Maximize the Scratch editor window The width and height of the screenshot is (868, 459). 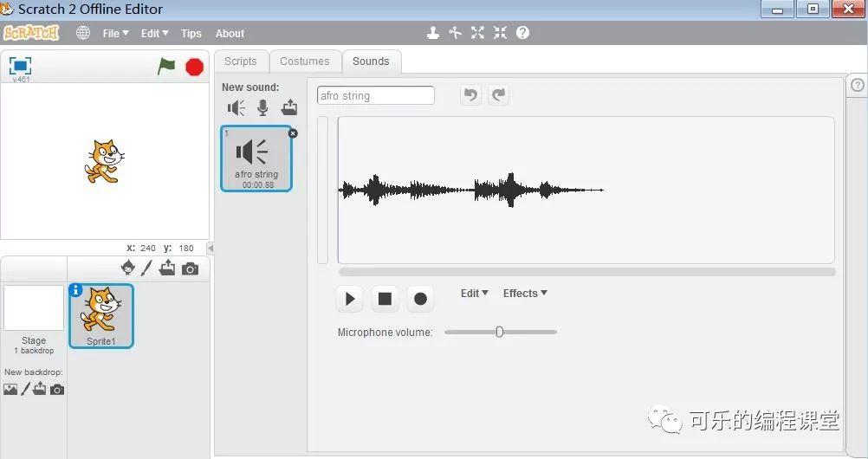coord(813,9)
